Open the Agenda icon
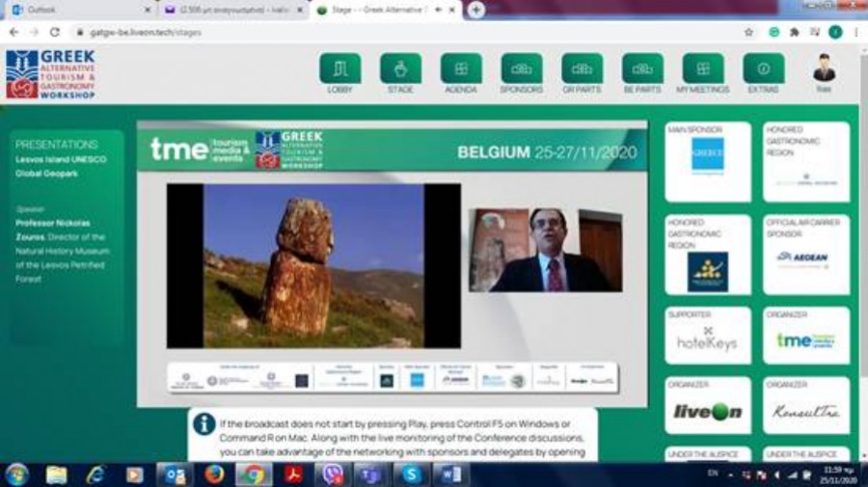Screen dimensions: 868x487 (461, 69)
